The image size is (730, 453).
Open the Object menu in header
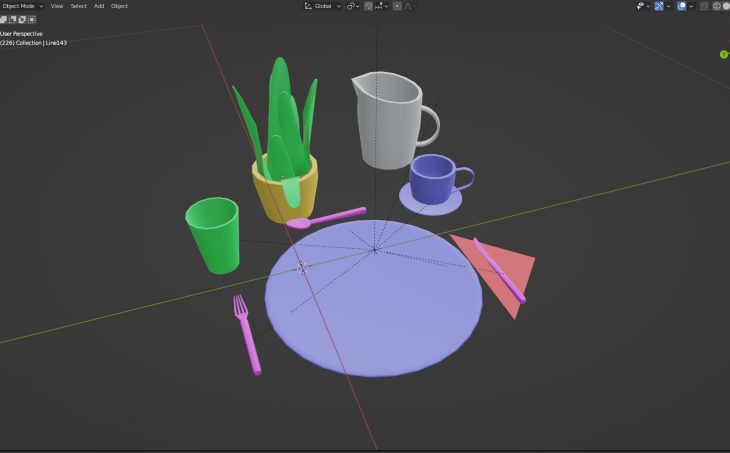(x=120, y=6)
